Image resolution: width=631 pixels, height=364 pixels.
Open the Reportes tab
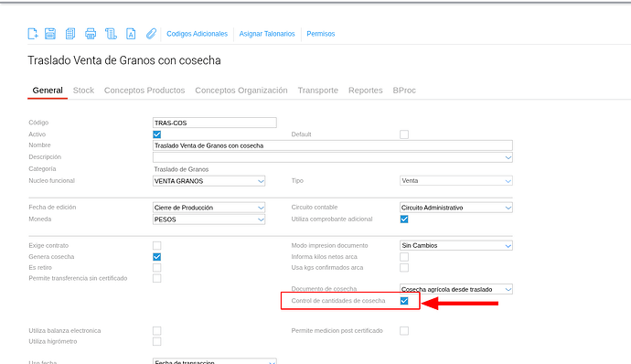tap(366, 91)
